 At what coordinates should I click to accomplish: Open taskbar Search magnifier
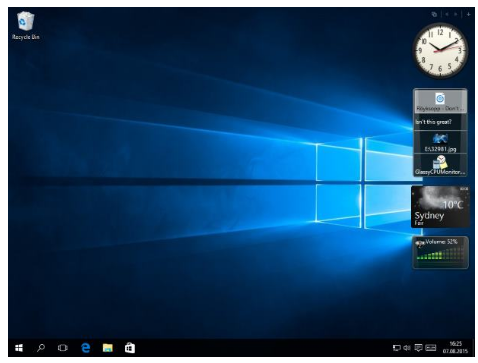[41, 348]
